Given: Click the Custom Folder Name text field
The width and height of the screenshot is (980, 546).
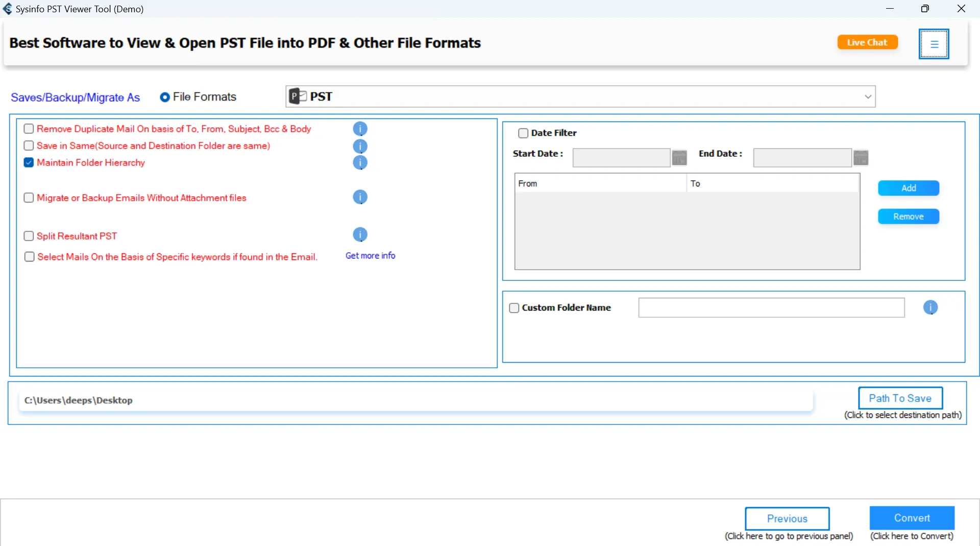Looking at the screenshot, I should pyautogui.click(x=771, y=307).
